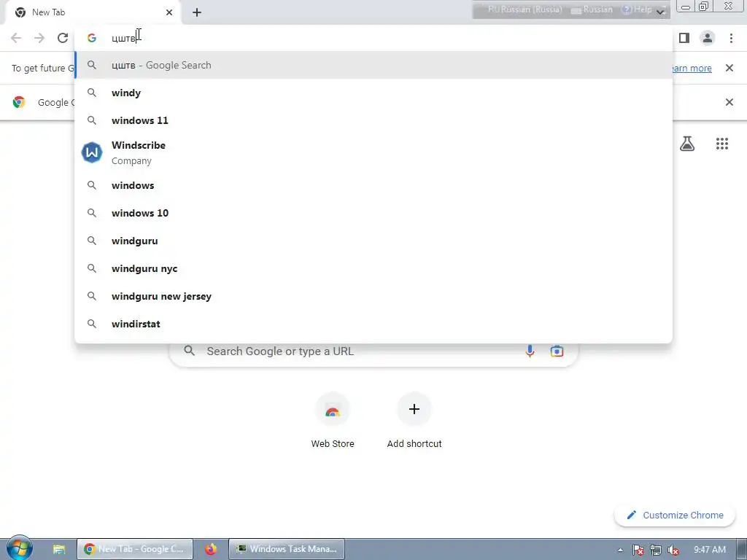
Task: Dismiss the 'To get future' notification bar
Action: tap(729, 68)
